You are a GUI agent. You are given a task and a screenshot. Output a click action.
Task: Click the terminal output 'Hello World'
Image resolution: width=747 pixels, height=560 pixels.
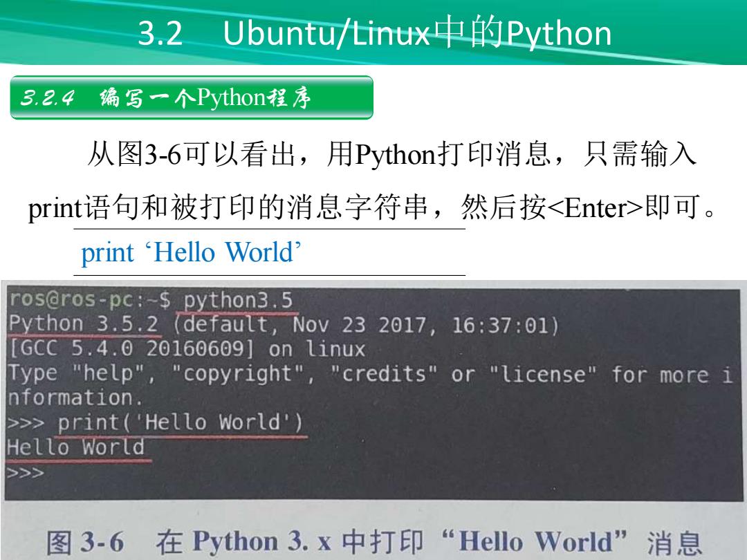tap(76, 447)
